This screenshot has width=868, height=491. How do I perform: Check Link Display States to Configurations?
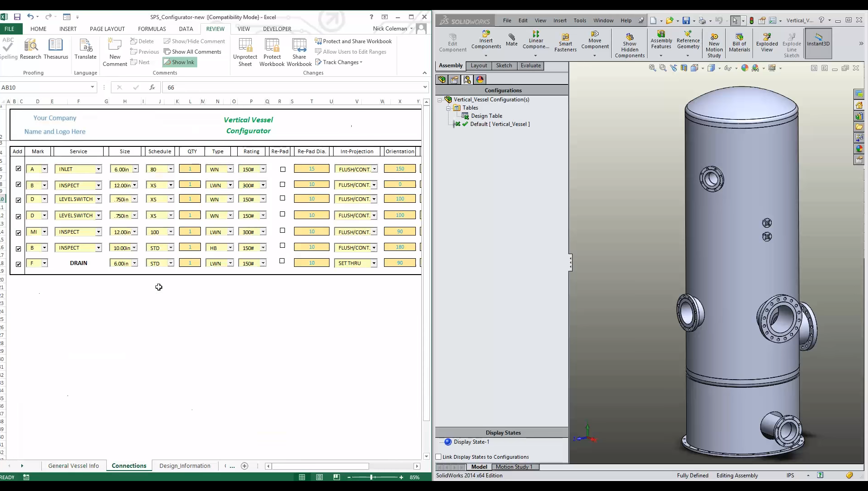[439, 457]
